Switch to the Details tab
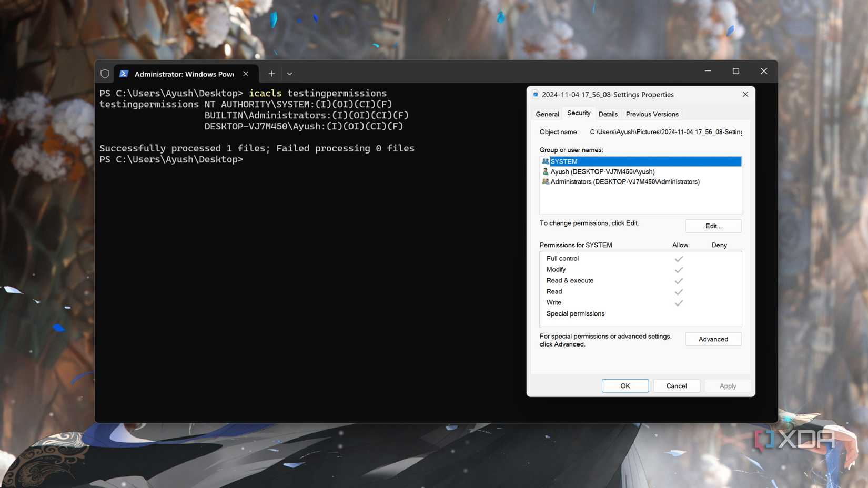Screen dimensions: 868x488 tap(608, 114)
